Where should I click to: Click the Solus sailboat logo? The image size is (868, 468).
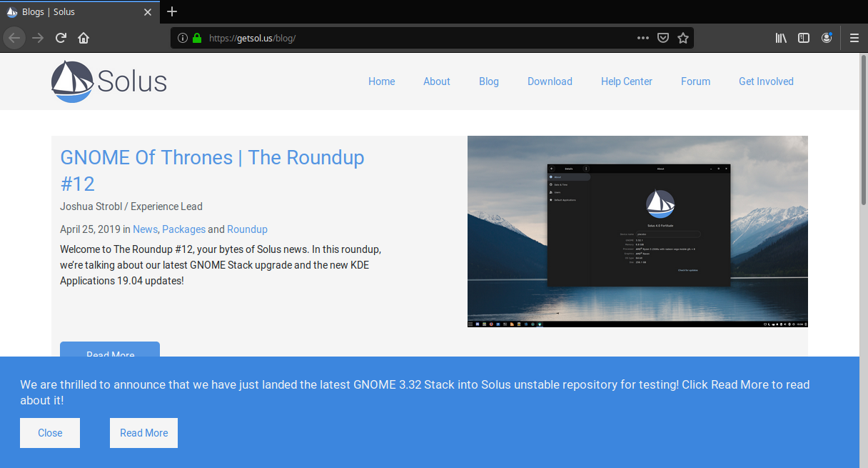[109, 81]
